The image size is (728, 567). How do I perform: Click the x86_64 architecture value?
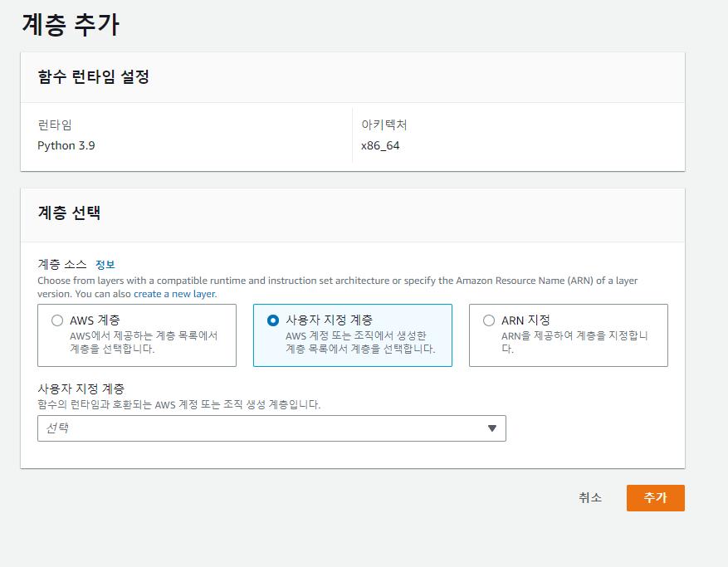(380, 145)
